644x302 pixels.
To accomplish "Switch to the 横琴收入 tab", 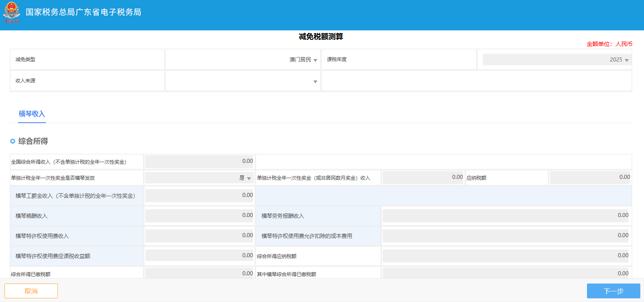I will coord(32,114).
